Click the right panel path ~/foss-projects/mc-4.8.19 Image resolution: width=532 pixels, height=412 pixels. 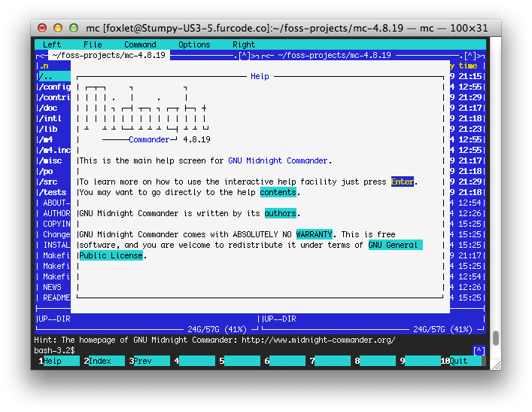334,55
